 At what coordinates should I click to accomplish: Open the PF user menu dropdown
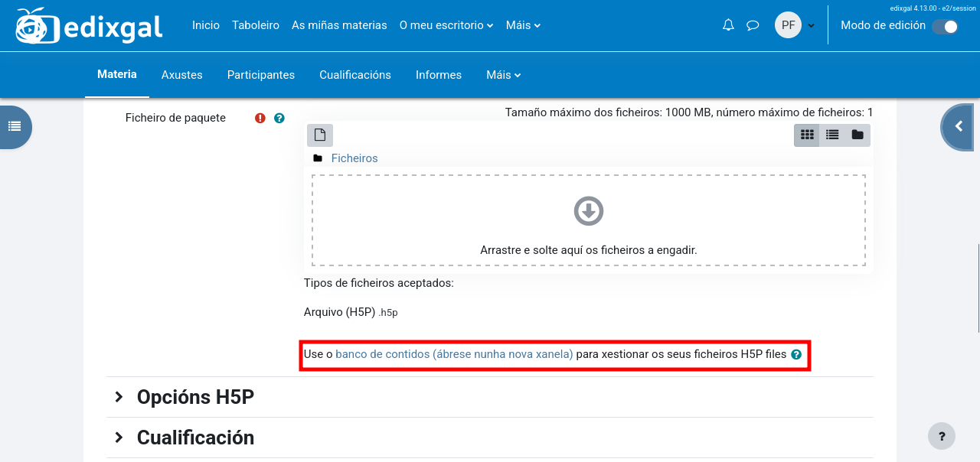[x=795, y=25]
